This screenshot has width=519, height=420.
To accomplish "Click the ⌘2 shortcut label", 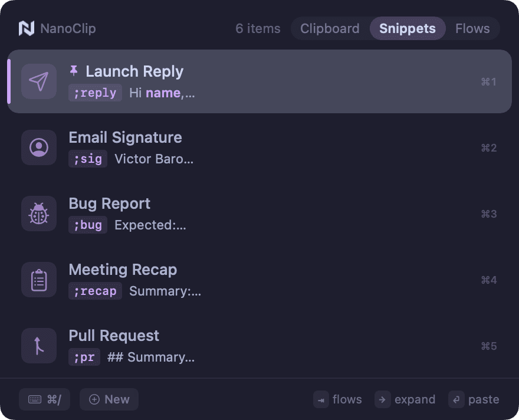I will tap(488, 148).
